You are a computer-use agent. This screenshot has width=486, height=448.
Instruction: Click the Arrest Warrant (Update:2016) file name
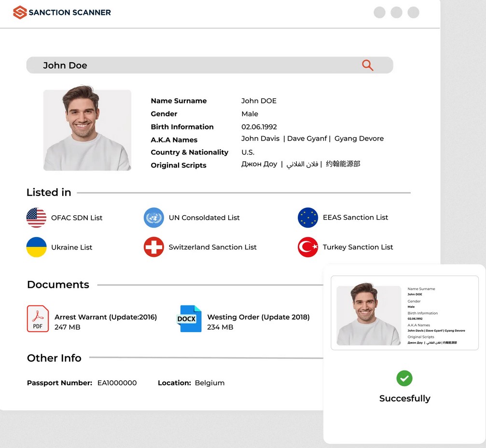pyautogui.click(x=106, y=317)
